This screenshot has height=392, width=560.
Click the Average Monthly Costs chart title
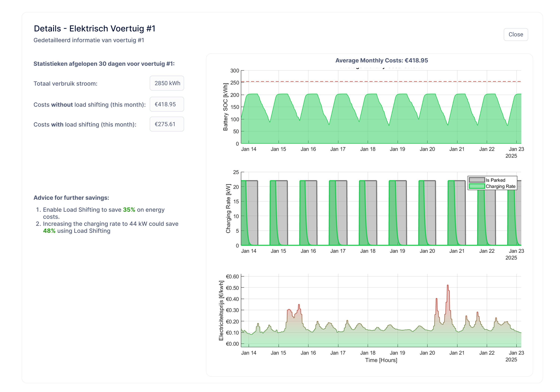click(x=382, y=60)
